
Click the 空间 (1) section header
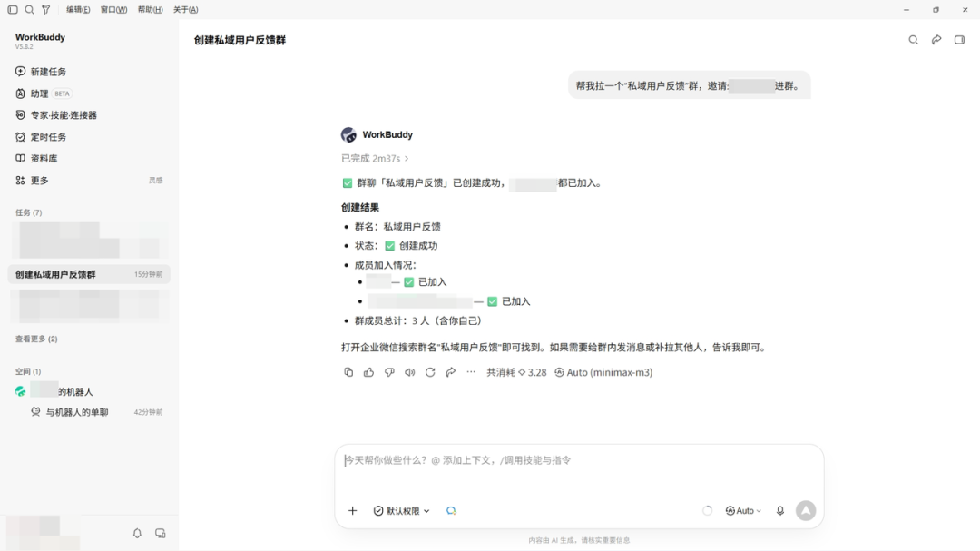[28, 371]
